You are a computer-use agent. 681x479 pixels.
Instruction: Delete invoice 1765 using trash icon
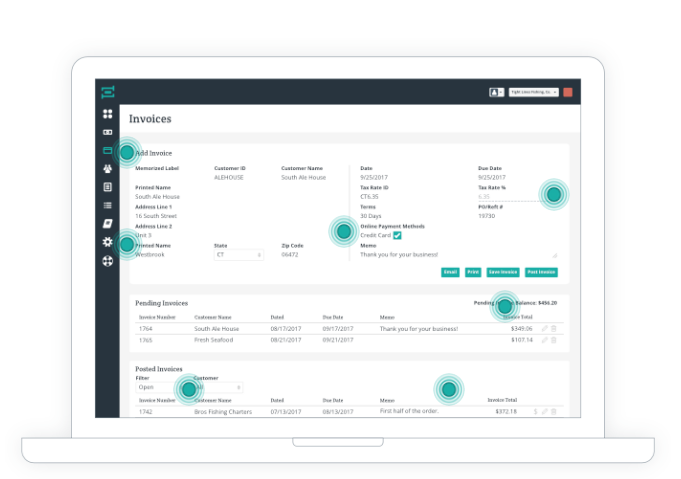click(x=554, y=339)
